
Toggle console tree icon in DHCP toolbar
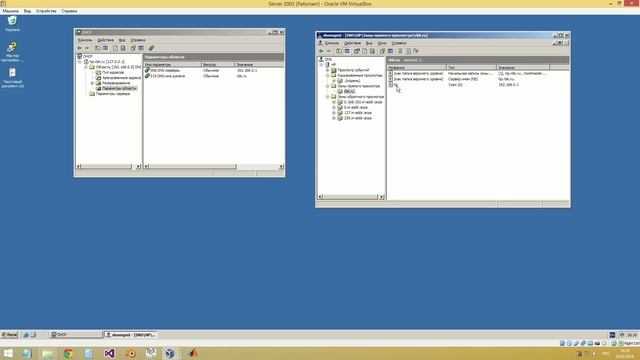click(x=105, y=48)
